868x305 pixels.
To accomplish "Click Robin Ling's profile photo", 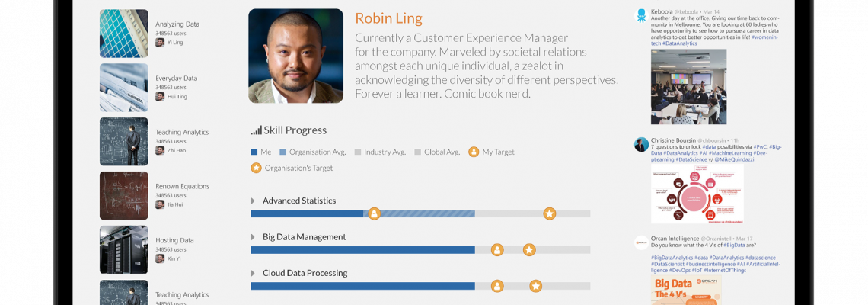I will 295,56.
